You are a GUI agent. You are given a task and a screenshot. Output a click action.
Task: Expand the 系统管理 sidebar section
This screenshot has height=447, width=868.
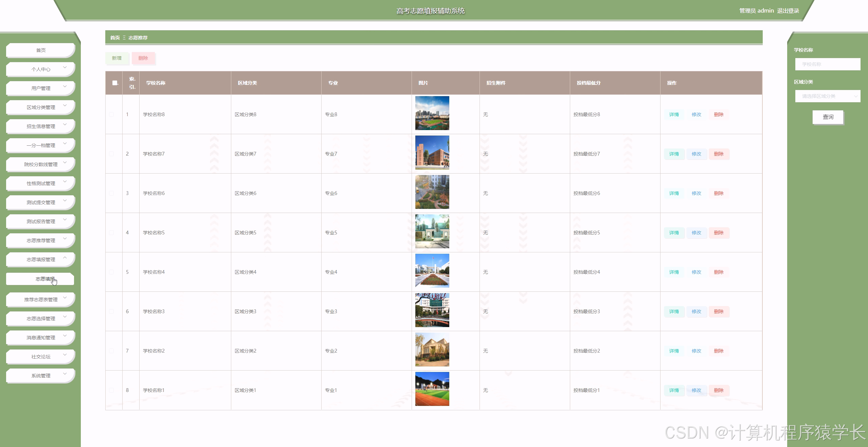click(x=41, y=376)
